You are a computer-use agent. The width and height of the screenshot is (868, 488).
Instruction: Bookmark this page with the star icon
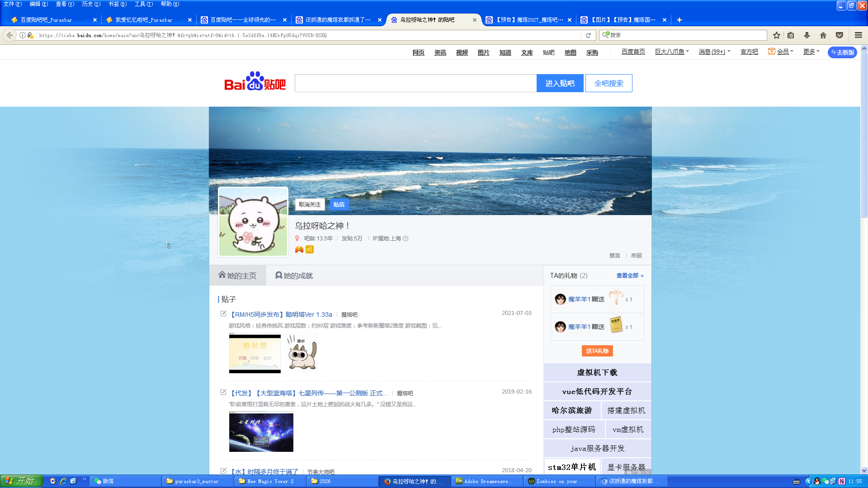(777, 35)
